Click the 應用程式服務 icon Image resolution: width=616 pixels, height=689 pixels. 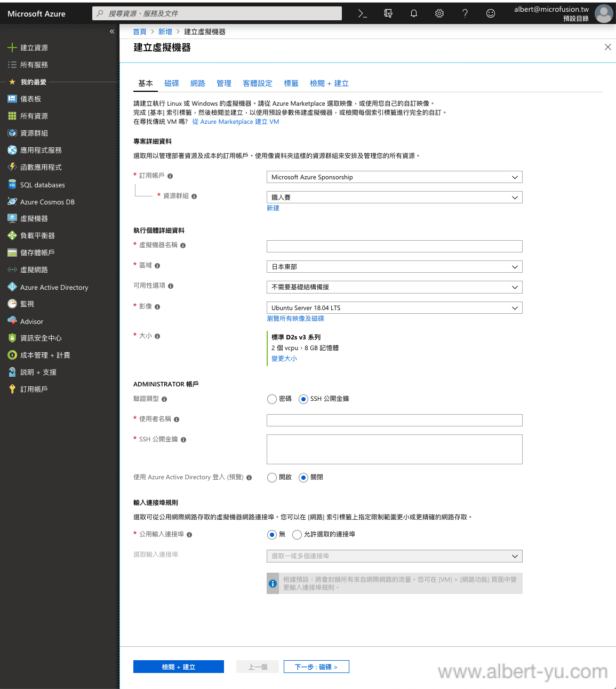pyautogui.click(x=12, y=150)
